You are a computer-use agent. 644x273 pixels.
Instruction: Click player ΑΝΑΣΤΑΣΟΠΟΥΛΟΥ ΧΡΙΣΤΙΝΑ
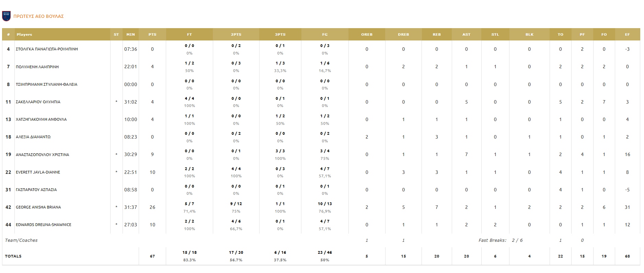tap(42, 155)
